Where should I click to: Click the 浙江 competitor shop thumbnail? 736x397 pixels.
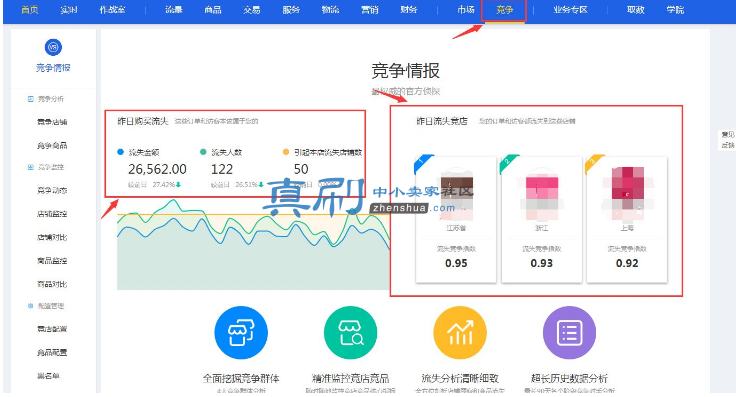[542, 195]
